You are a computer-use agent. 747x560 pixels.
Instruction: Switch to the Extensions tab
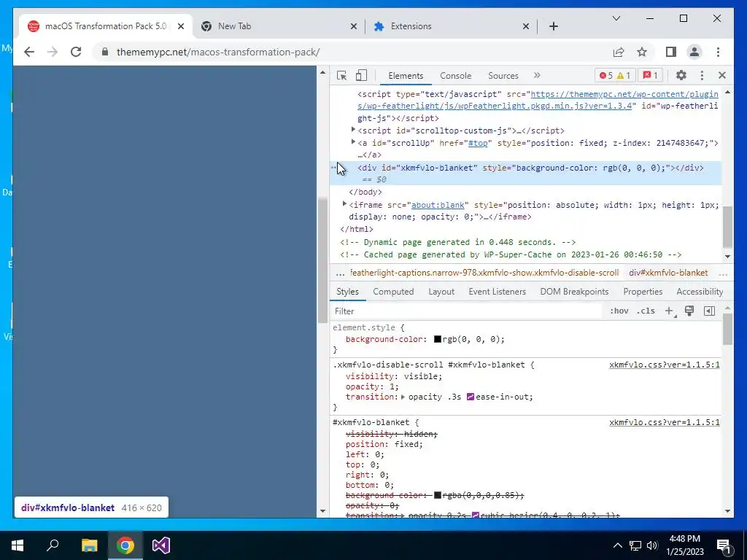point(450,26)
